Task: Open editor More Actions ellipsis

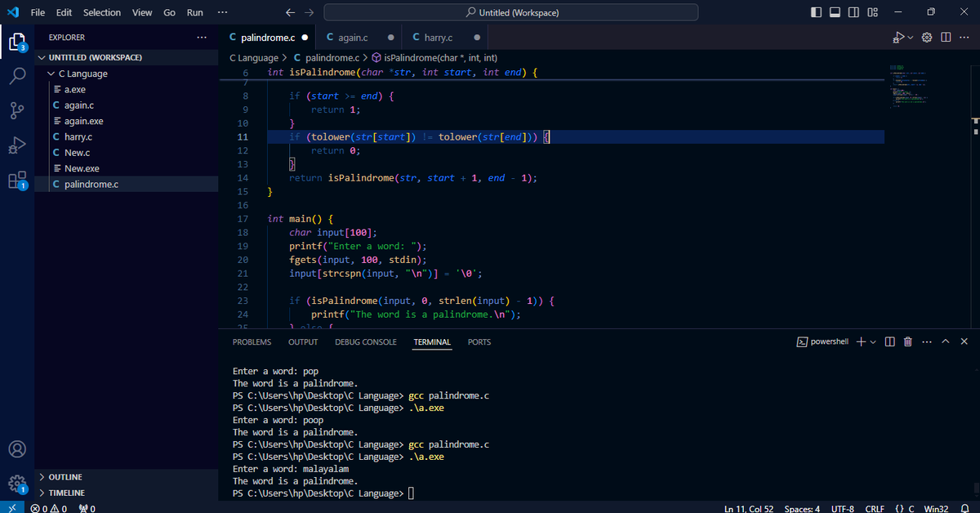Action: click(964, 38)
